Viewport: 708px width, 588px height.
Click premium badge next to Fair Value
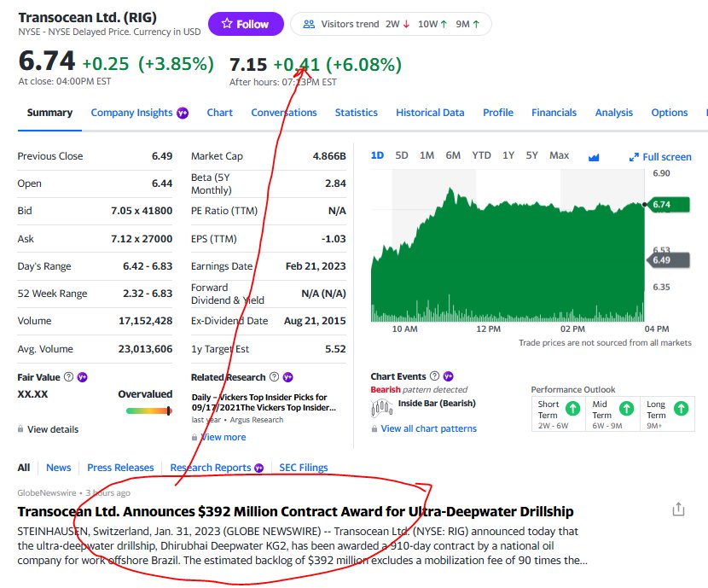point(82,377)
